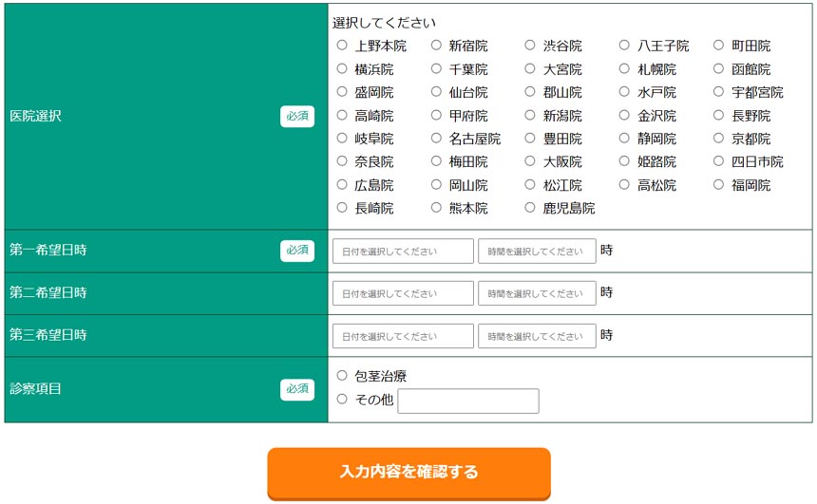Open the second preferred date picker
The image size is (817, 504).
tap(403, 293)
